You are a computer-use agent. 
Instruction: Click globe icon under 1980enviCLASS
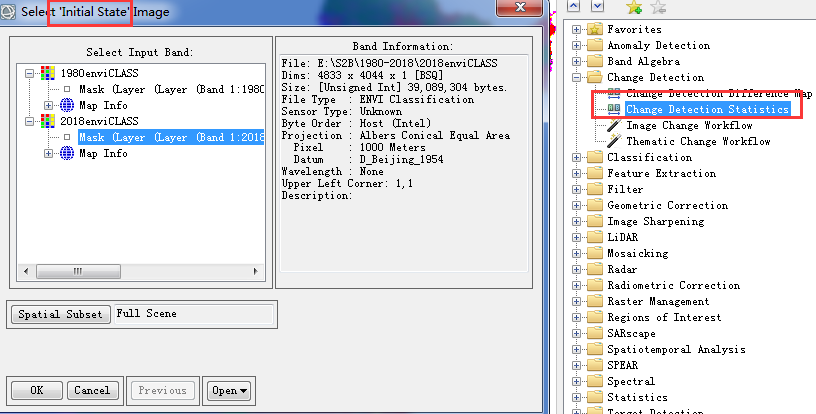coord(67,105)
